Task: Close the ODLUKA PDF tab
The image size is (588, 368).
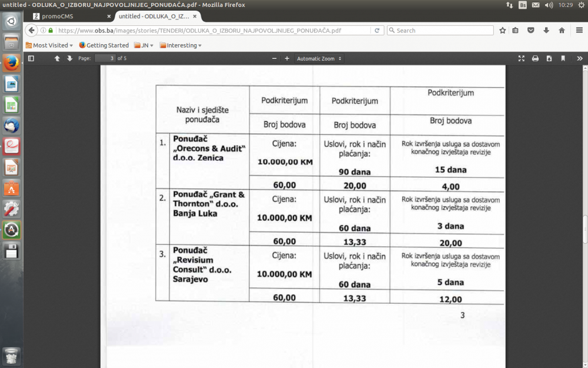Action: (x=195, y=16)
